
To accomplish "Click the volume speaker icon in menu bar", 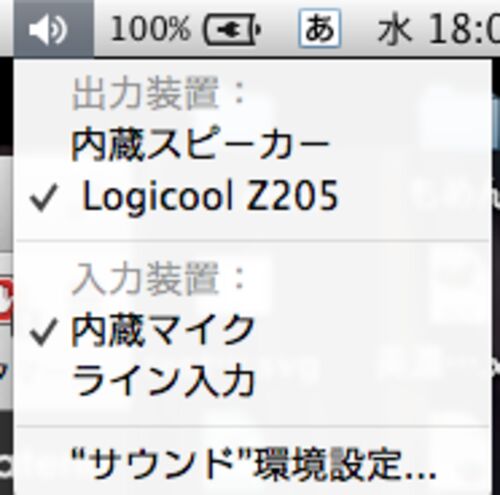I will point(49,30).
